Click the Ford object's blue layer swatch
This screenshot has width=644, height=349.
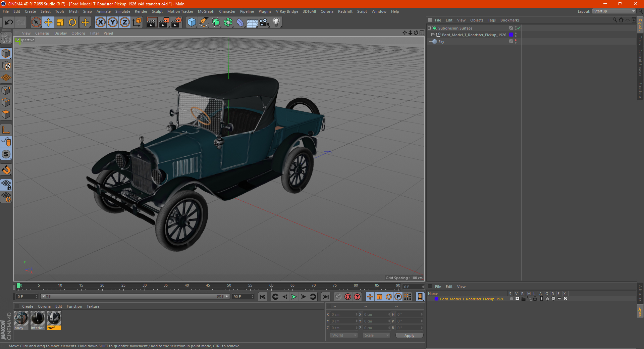pyautogui.click(x=511, y=35)
